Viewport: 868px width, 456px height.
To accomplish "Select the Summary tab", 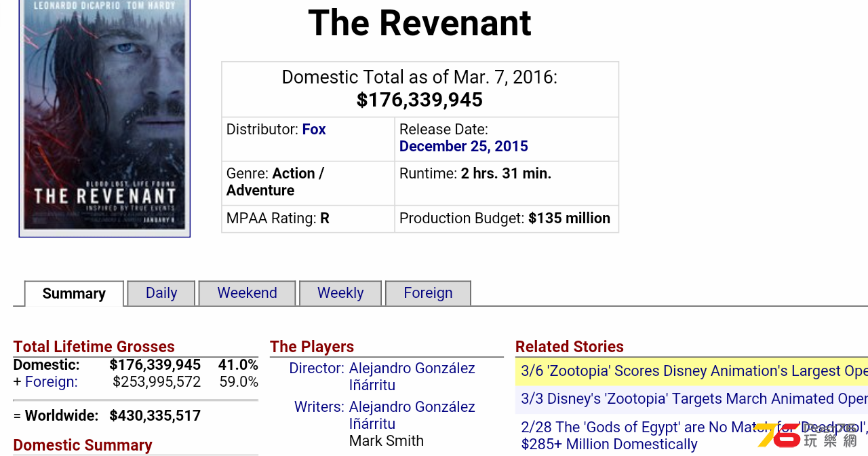I will point(74,294).
